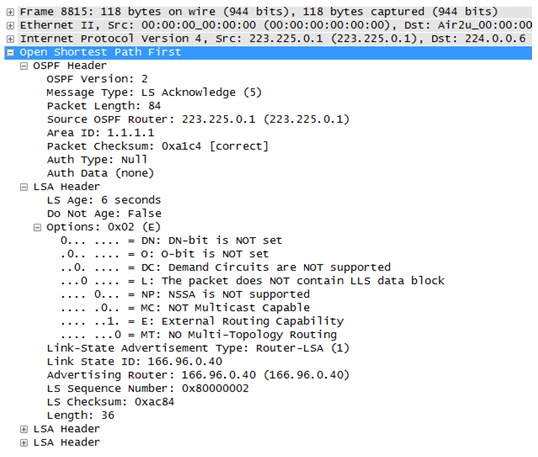538x457 pixels.
Task: Collapse the Open Shortest Path First tree
Action: tap(10, 52)
